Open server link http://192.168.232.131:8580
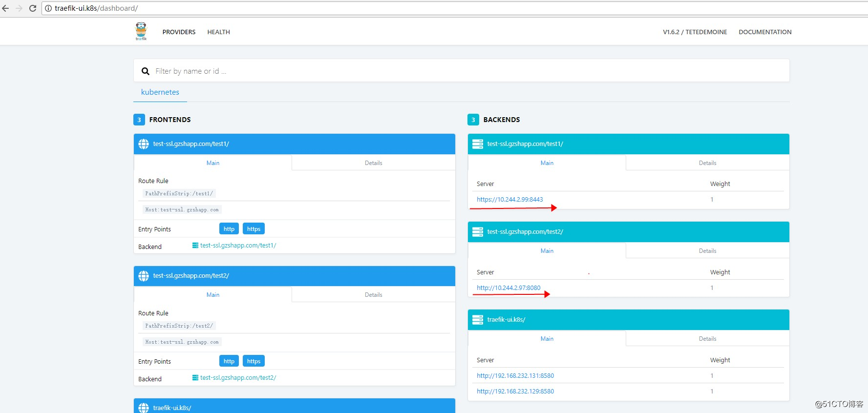 tap(515, 376)
